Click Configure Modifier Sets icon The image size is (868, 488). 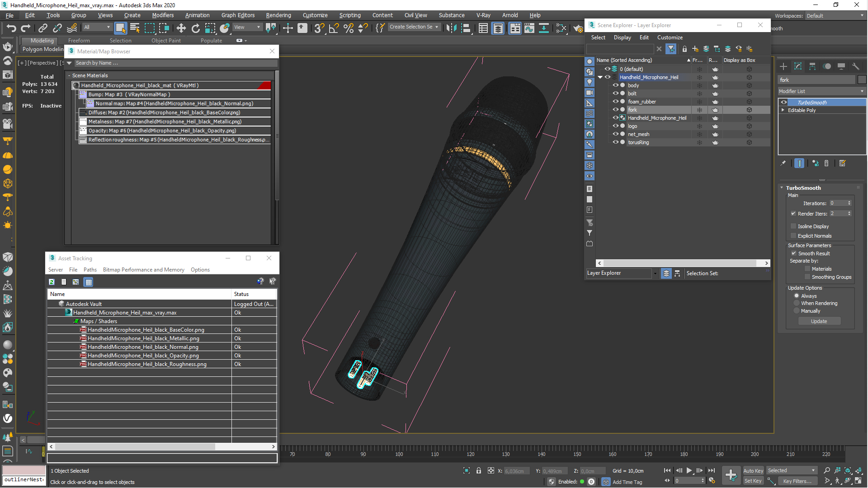pyautogui.click(x=843, y=164)
